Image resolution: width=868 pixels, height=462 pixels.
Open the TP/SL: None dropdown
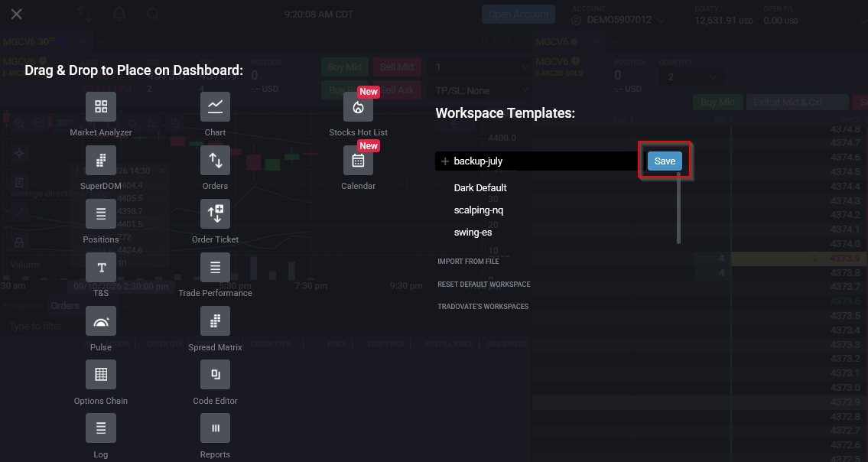coord(480,90)
